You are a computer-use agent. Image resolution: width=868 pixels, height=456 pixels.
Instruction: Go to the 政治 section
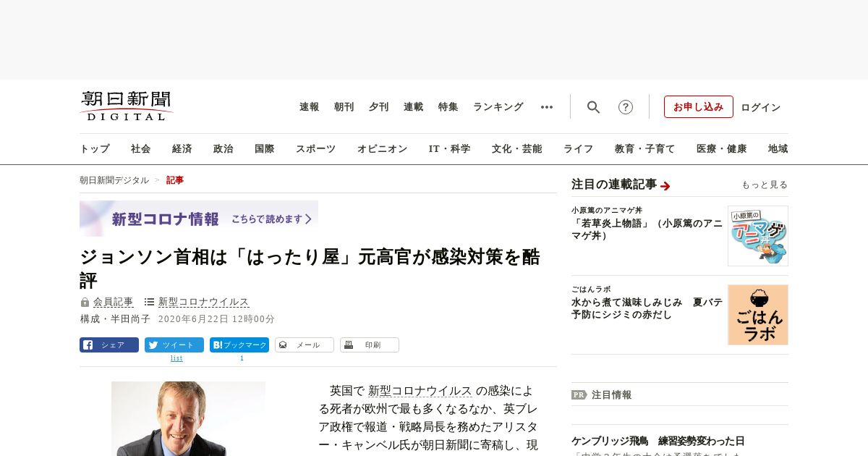point(224,148)
